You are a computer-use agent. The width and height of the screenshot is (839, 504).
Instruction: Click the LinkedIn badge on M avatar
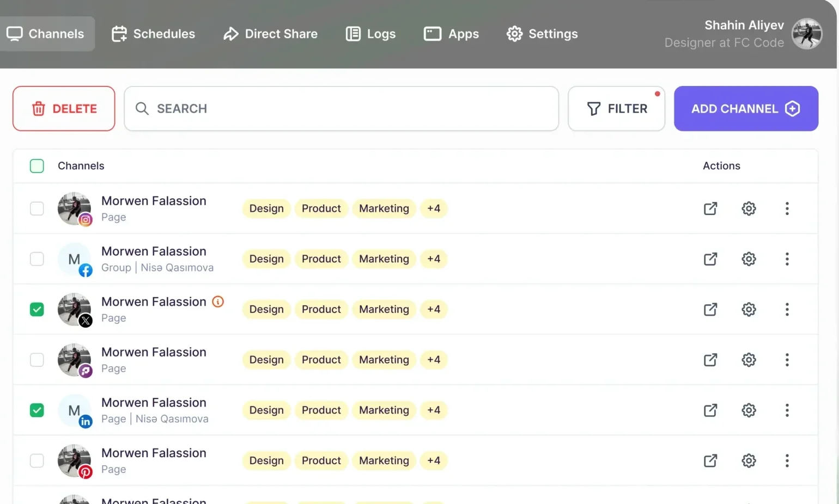86,422
